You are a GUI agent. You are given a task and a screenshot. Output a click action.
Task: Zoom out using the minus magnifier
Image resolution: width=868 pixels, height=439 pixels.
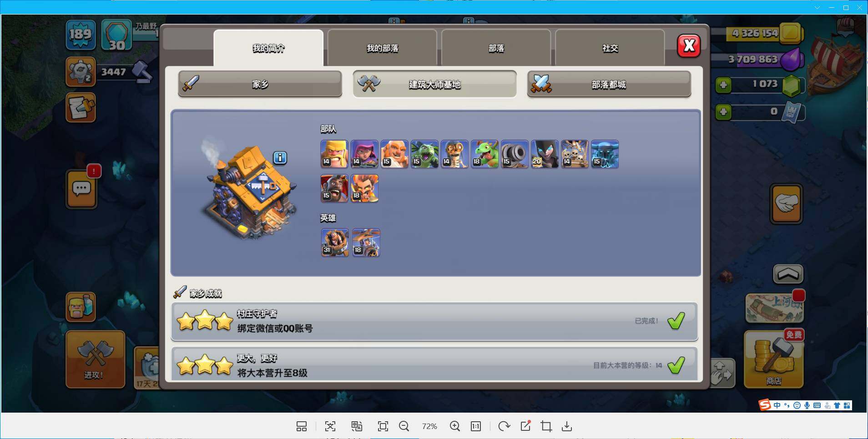coord(404,426)
